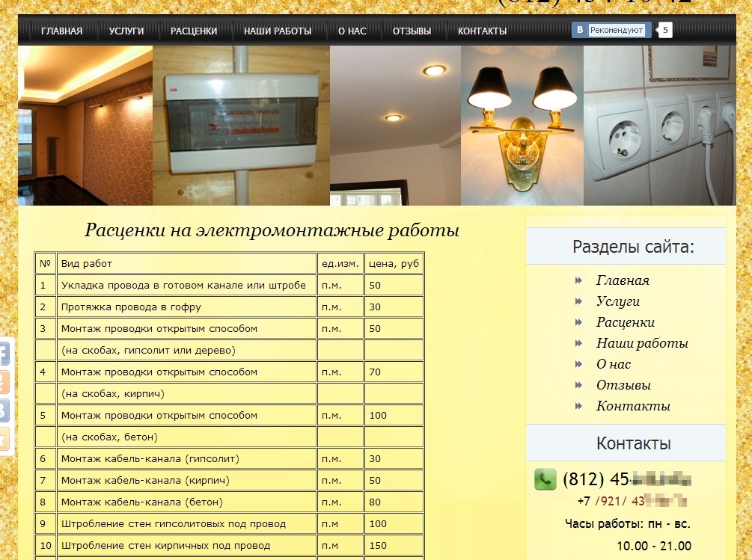Image resolution: width=752 pixels, height=560 pixels.
Task: Open the ОТЗЫВЫ menu item
Action: [412, 31]
